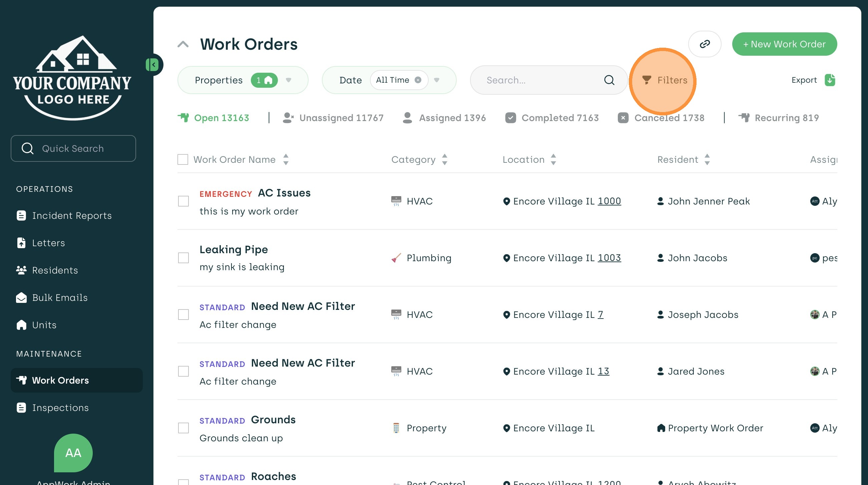Check the AC Issues work order checkbox
The image size is (868, 485).
point(183,201)
